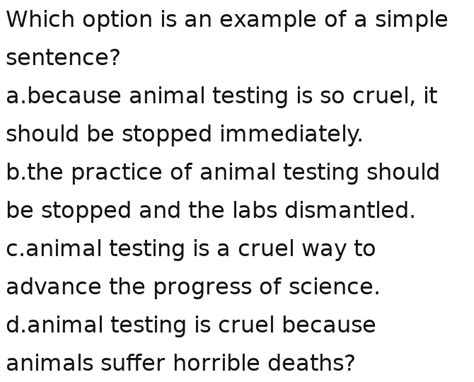
Task: Click the letter label 'a.' of first option
Action: [x=16, y=96]
